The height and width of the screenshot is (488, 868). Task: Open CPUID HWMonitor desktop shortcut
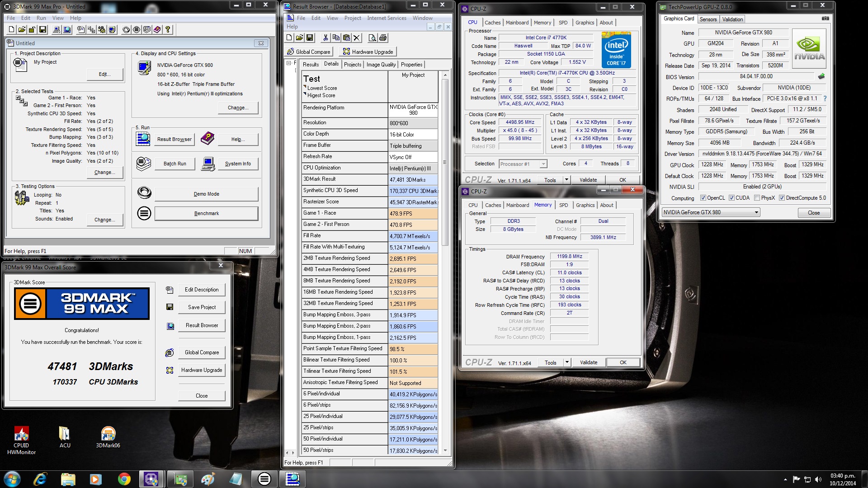tap(21, 440)
